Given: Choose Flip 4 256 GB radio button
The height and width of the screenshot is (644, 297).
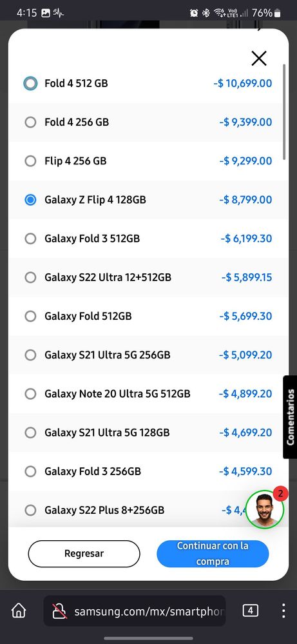Looking at the screenshot, I should pos(30,161).
